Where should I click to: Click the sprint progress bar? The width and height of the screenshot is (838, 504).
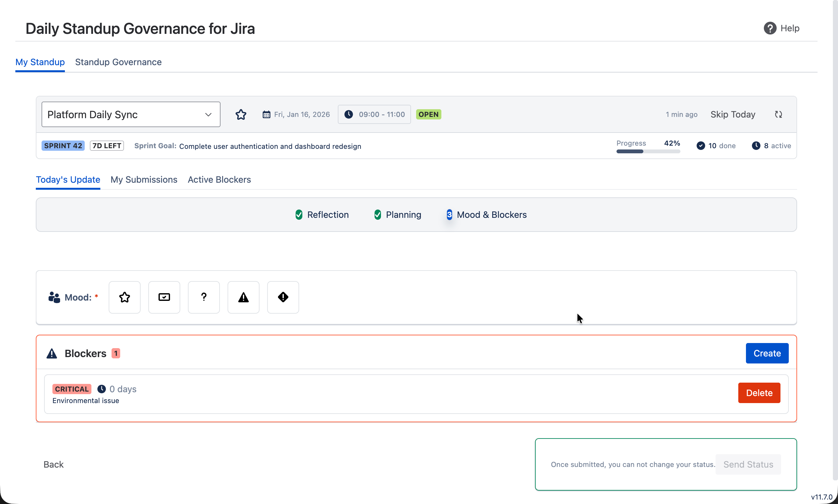click(648, 151)
